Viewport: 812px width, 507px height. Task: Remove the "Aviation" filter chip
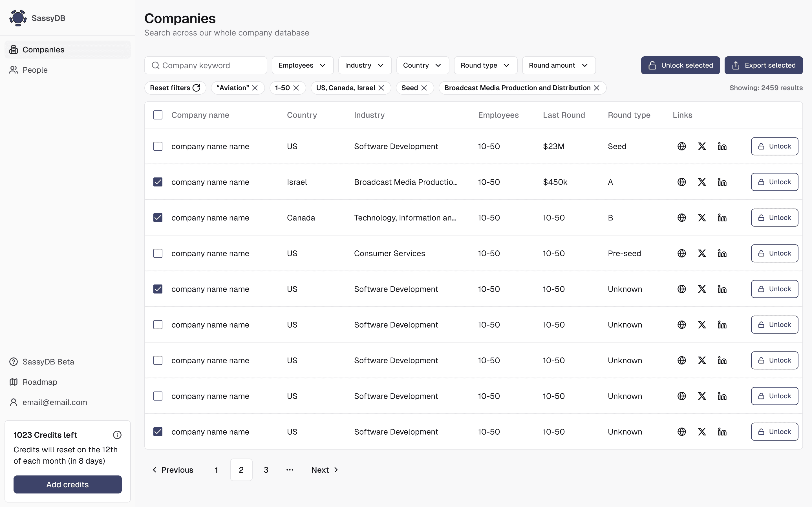point(255,88)
